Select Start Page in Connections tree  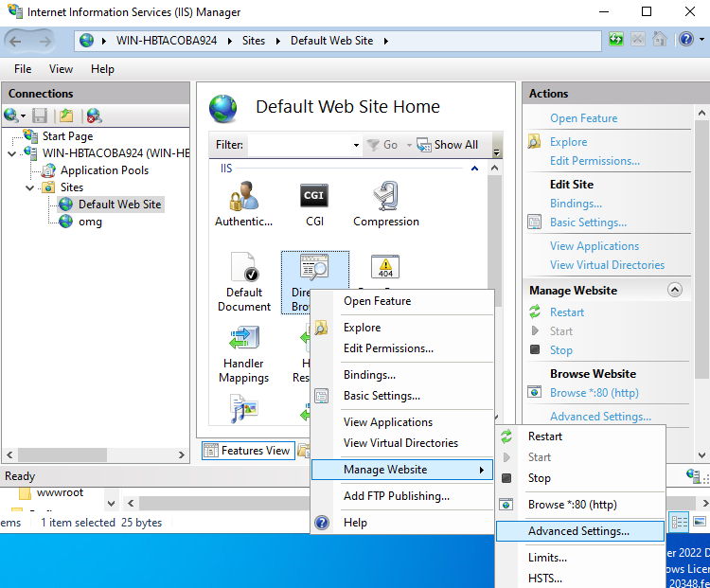tap(67, 136)
